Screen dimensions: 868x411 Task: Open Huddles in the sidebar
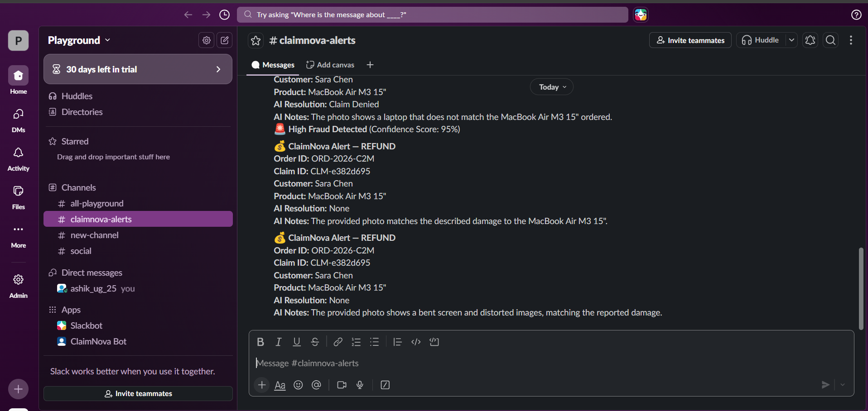click(138, 96)
